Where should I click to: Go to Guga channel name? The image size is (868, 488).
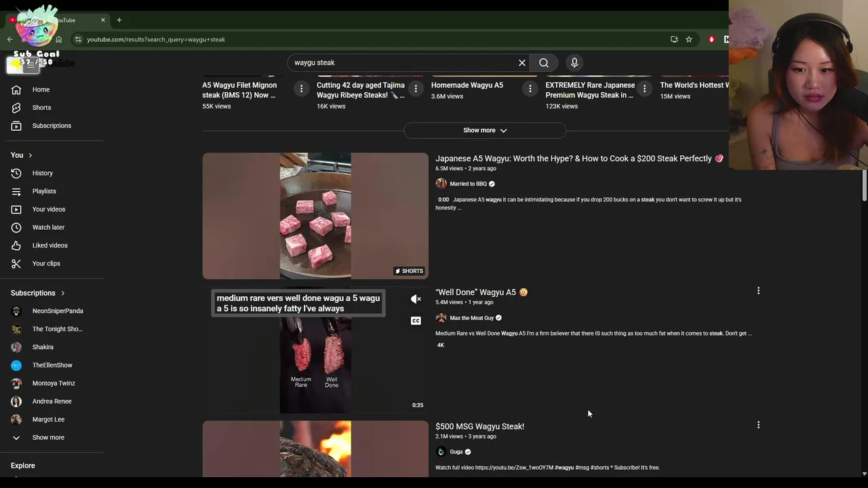456,452
